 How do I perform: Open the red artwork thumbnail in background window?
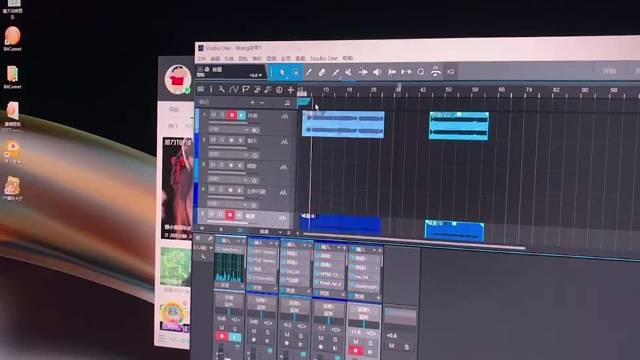coord(177,188)
